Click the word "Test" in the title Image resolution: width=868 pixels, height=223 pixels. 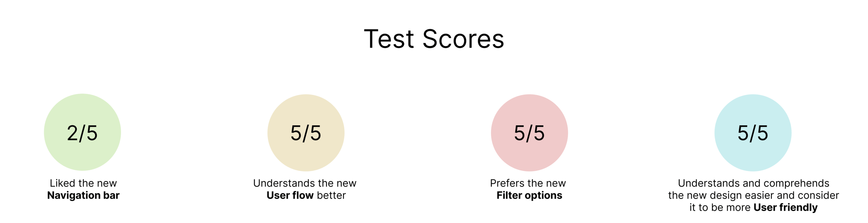click(x=389, y=39)
